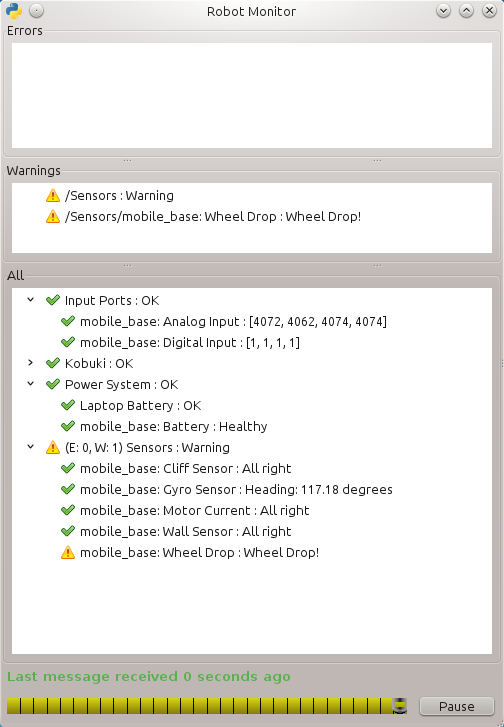
Task: Click the warning icon beside /Sensors : Warning
Action: tap(53, 195)
